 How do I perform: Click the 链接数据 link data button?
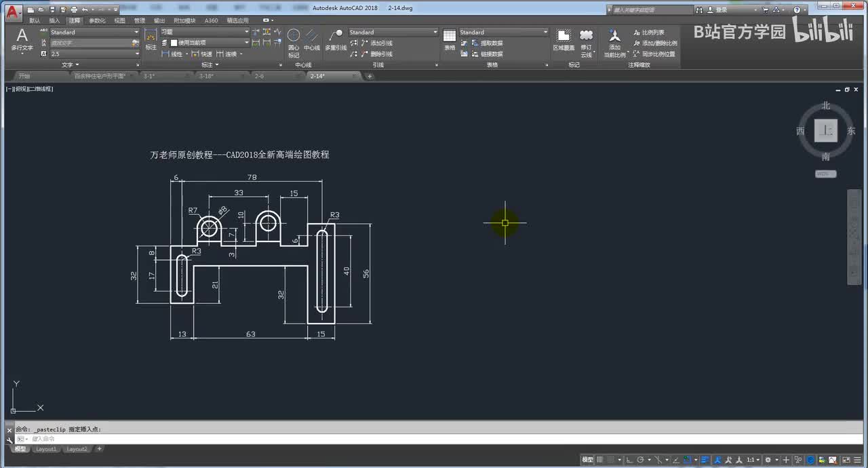pos(486,54)
